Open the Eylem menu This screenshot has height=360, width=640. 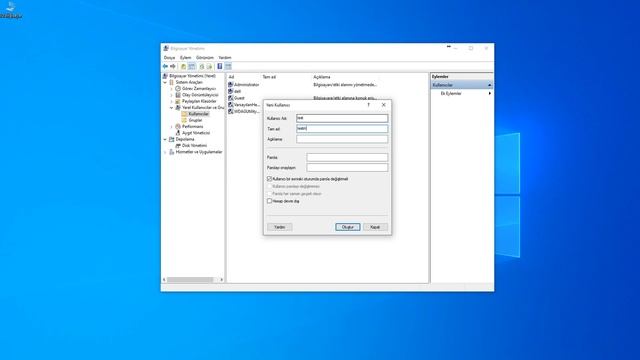(x=186, y=58)
